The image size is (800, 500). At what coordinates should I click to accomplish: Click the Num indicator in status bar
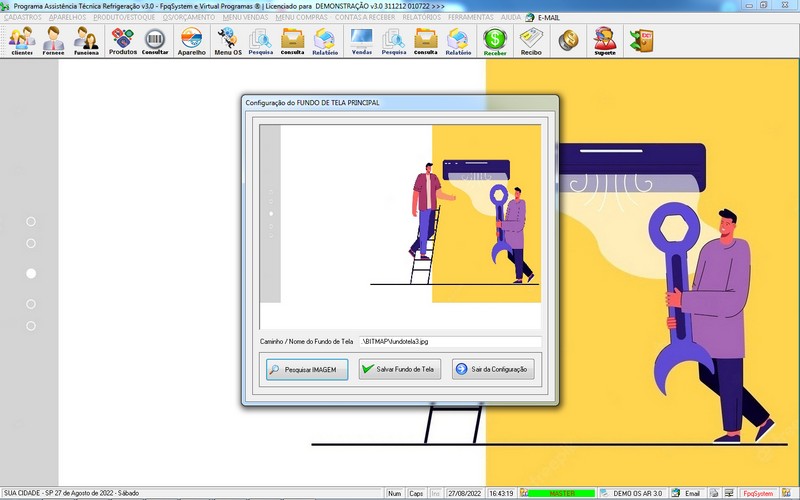click(394, 493)
